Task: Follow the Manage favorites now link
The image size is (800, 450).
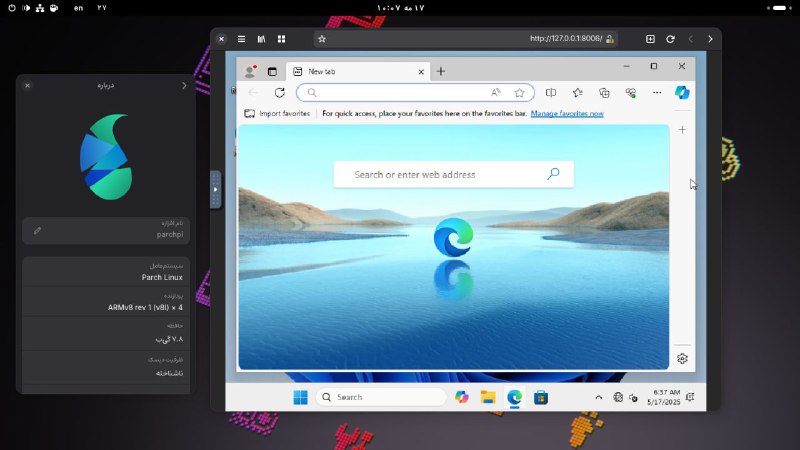Action: point(567,113)
